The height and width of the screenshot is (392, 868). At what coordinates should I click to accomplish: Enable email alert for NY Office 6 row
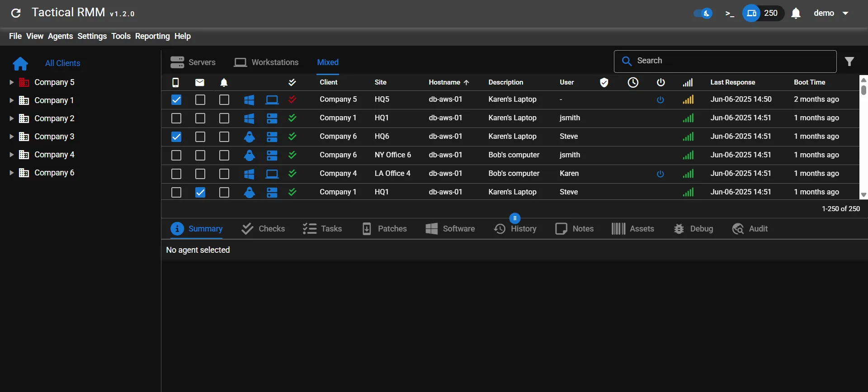200,155
